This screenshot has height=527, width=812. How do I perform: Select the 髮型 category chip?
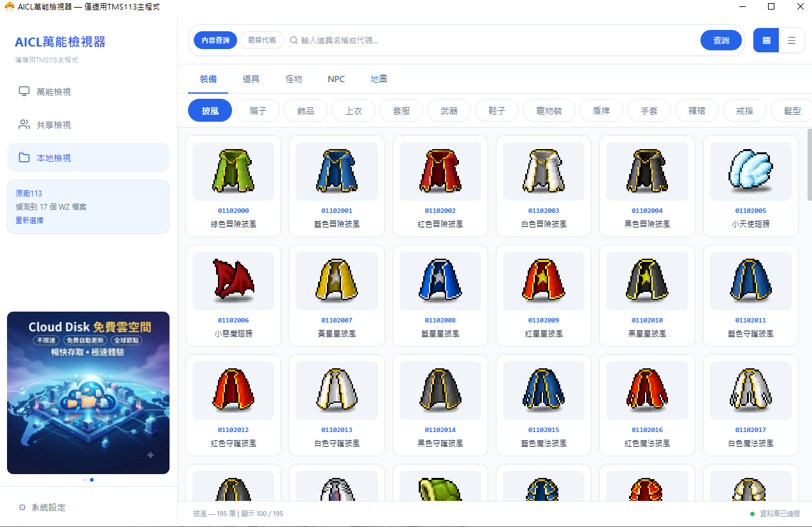[x=791, y=110]
